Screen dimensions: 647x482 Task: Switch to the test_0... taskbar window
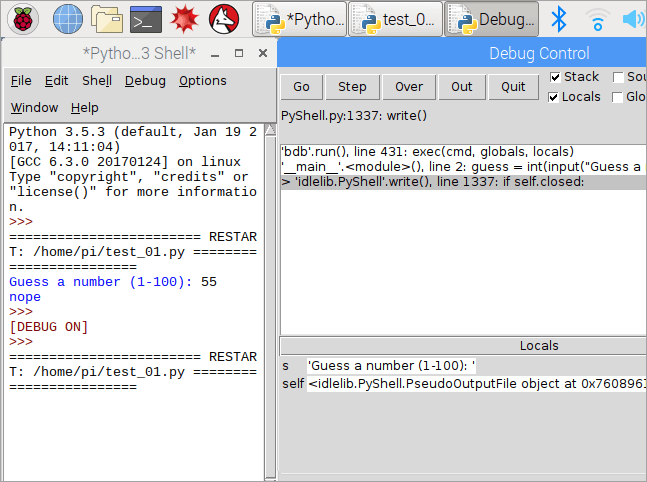(395, 19)
